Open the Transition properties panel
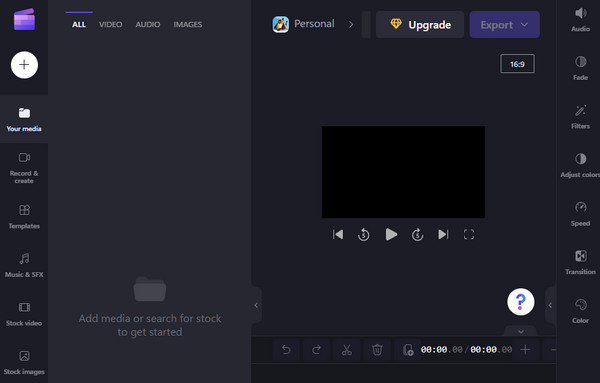 (580, 262)
